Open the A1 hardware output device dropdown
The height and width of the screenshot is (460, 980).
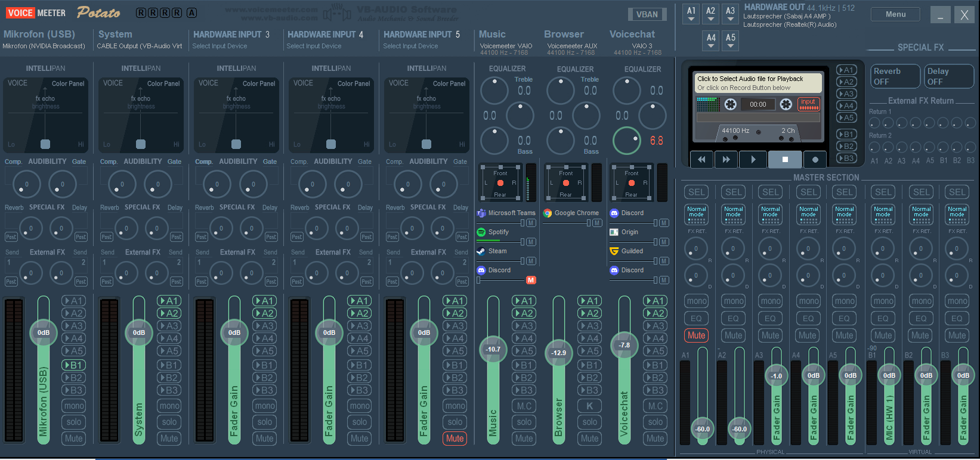(691, 14)
